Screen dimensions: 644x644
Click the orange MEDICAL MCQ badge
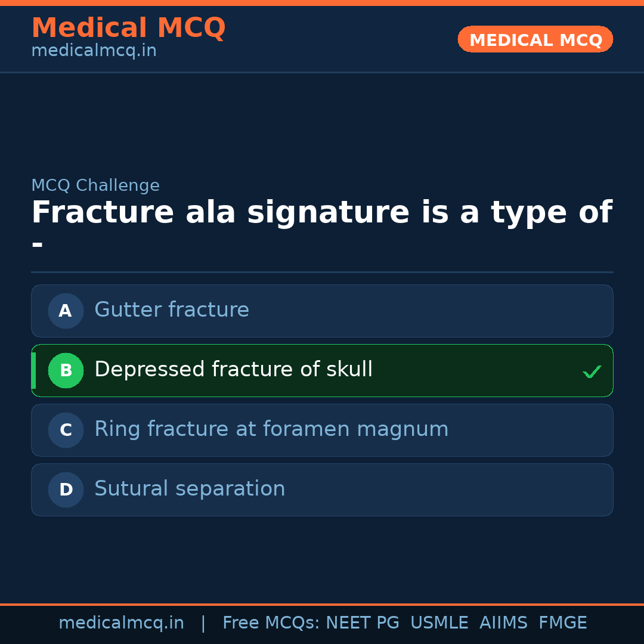click(x=535, y=39)
